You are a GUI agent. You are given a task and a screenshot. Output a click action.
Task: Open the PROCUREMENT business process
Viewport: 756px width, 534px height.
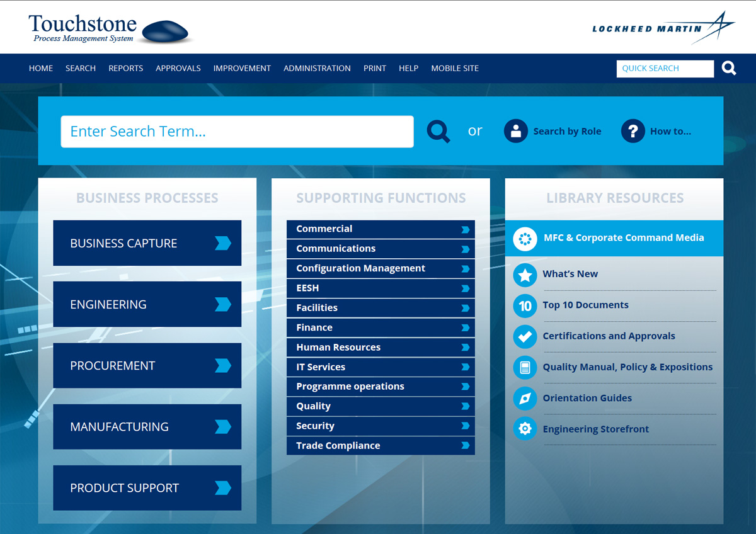pyautogui.click(x=147, y=365)
